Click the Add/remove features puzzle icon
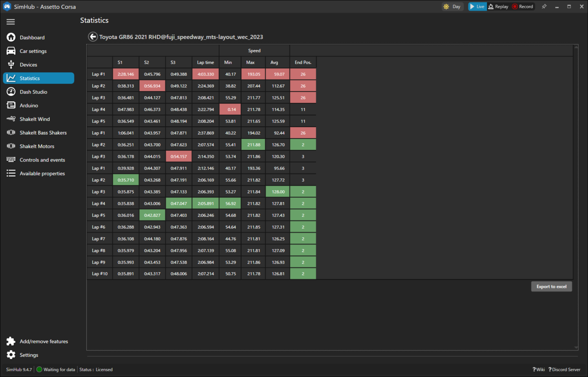This screenshot has width=588, height=377. coord(11,341)
